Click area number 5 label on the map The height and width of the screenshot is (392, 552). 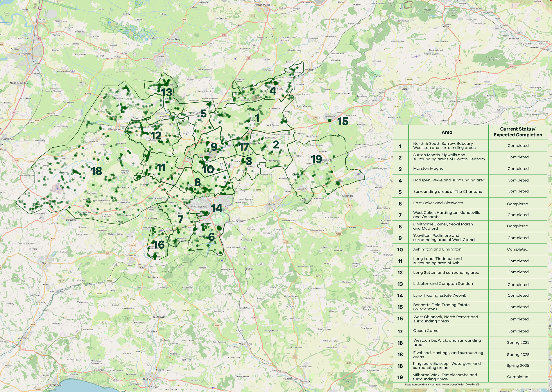point(203,113)
